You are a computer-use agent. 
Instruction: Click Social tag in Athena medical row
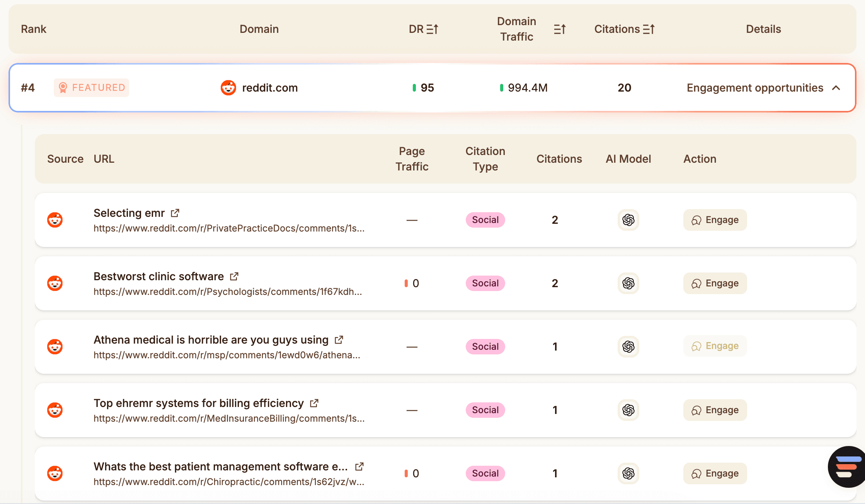click(485, 347)
